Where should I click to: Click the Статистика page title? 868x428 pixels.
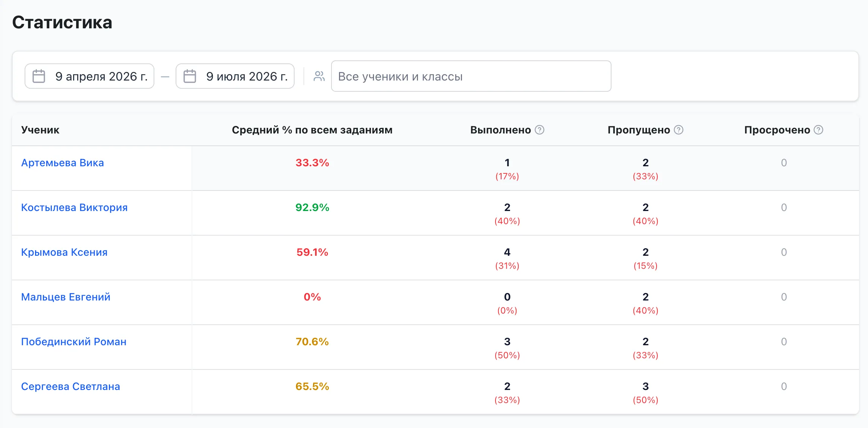62,22
